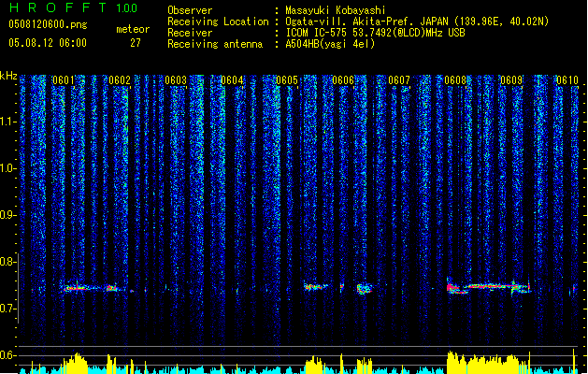Click the 1.1 frequency axis label
The image size is (588, 374).
[8, 122]
